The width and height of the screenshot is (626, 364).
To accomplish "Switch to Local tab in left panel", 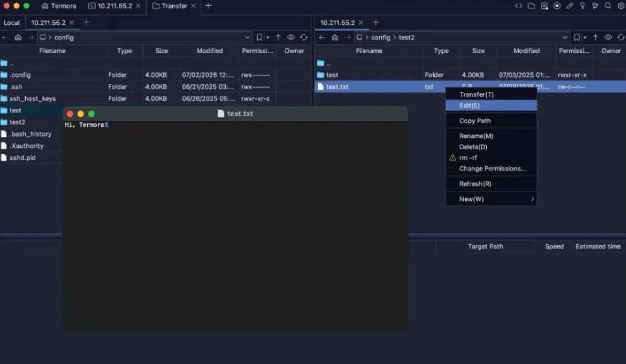I will pyautogui.click(x=12, y=22).
